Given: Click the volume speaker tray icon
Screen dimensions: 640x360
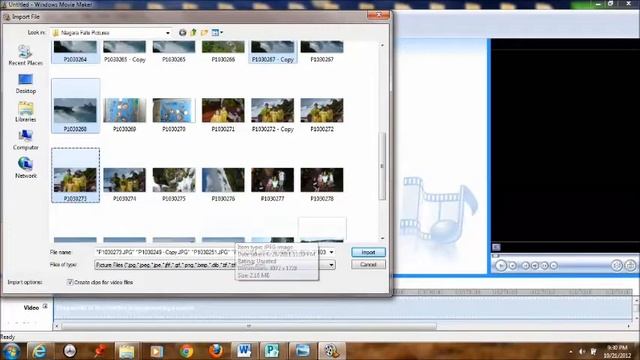Looking at the screenshot, I should pos(582,351).
